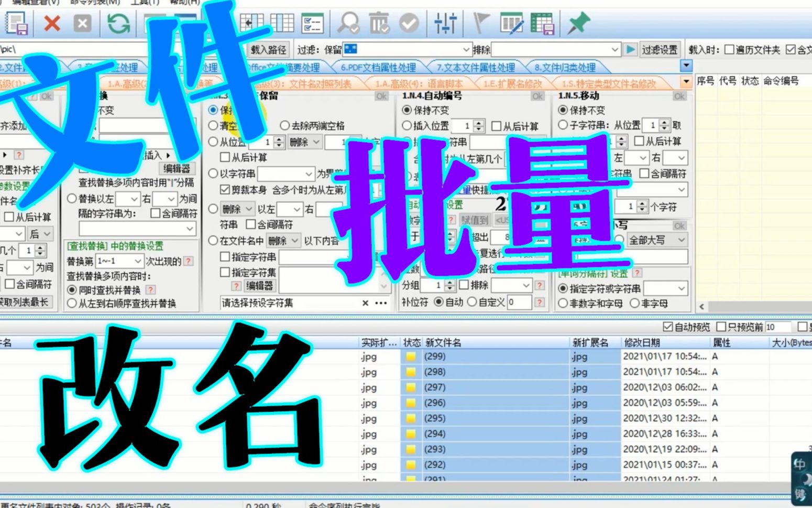Clear the preset character set with X
The width and height of the screenshot is (812, 508).
365,303
